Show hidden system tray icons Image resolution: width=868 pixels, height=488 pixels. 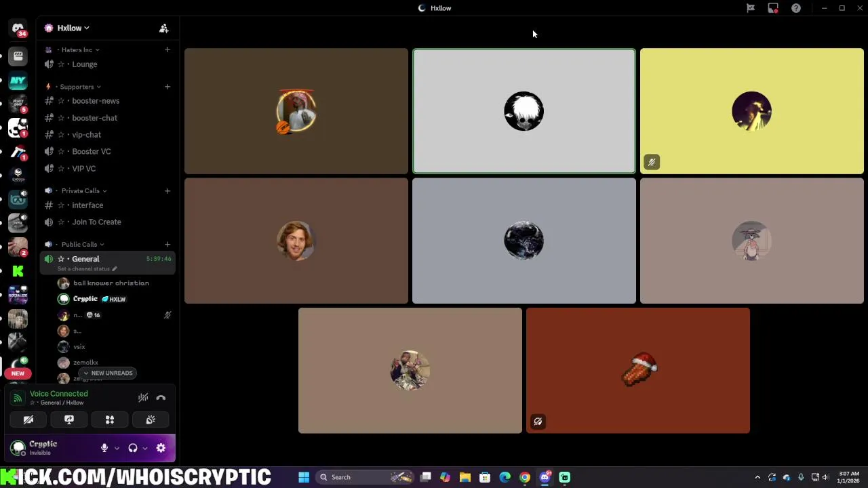click(757, 477)
